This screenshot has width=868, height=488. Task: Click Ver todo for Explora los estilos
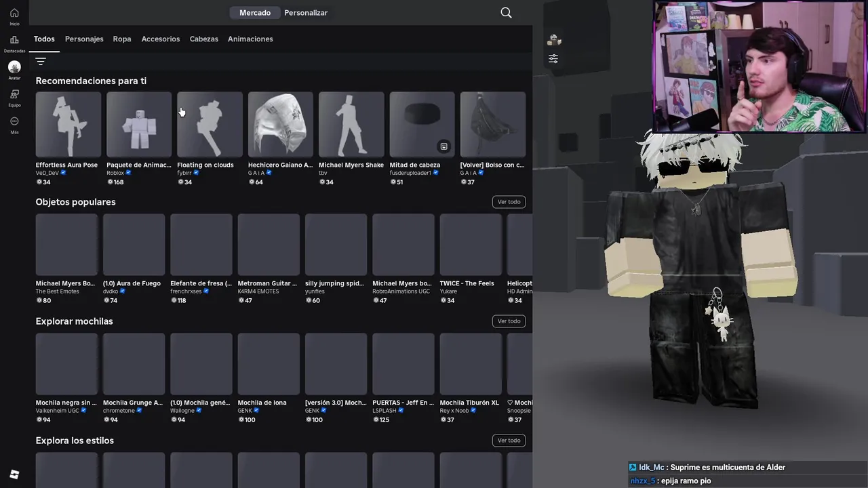pyautogui.click(x=509, y=441)
